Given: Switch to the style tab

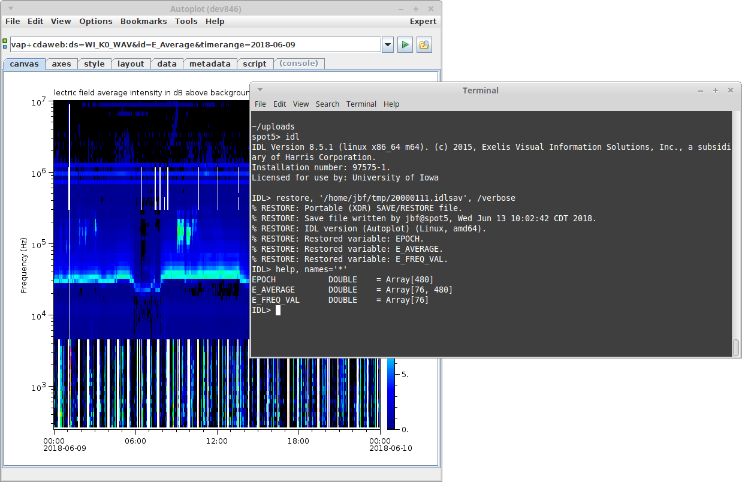Looking at the screenshot, I should [x=94, y=64].
